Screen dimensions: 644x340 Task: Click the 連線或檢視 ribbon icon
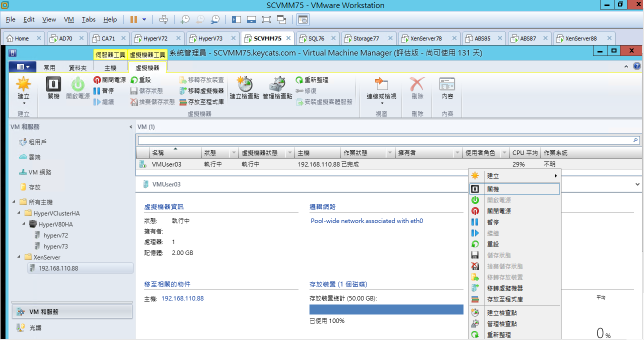click(x=381, y=88)
